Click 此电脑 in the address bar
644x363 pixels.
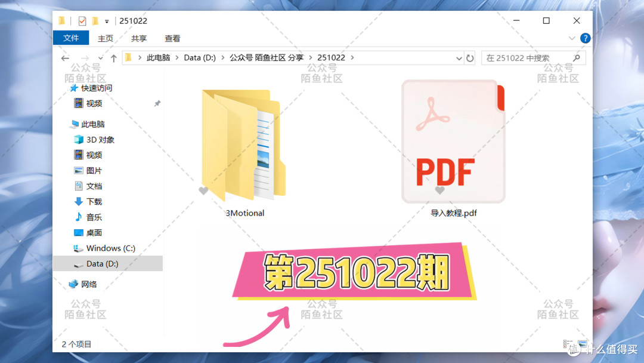[x=158, y=57]
